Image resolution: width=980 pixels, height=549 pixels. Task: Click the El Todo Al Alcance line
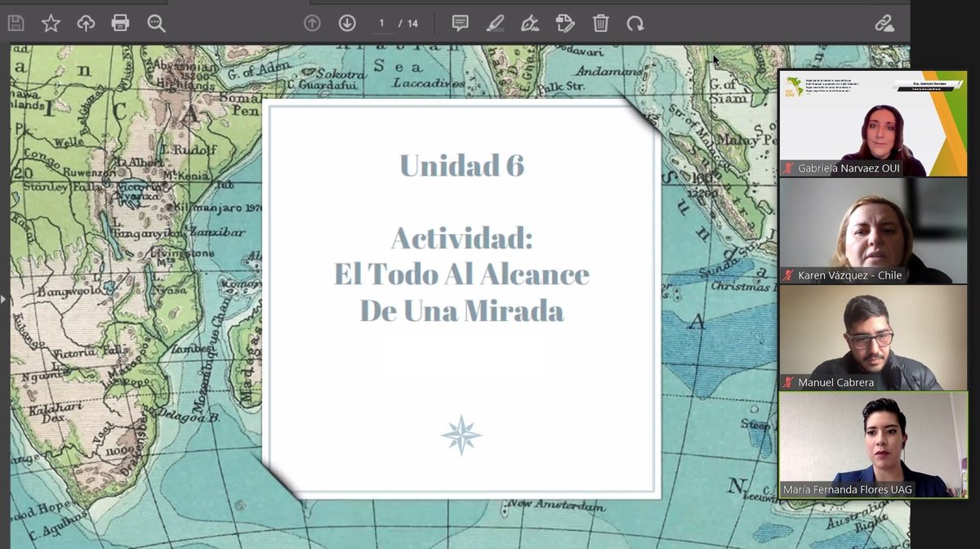461,274
